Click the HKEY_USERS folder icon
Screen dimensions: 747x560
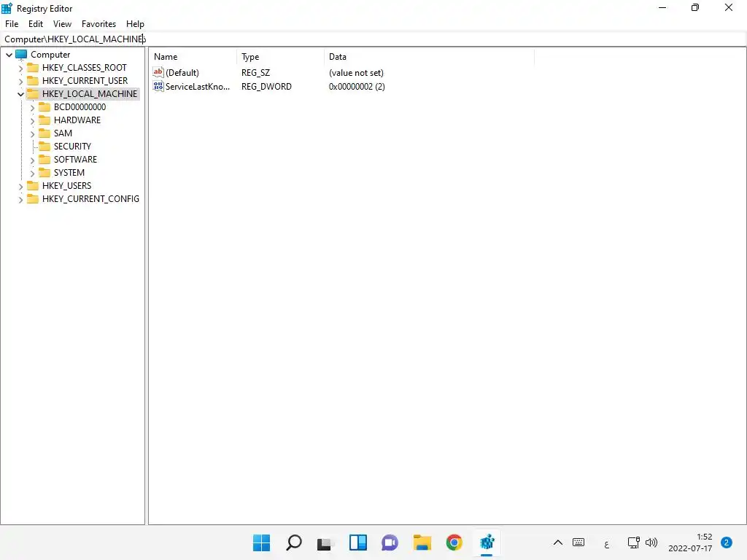[x=33, y=185]
